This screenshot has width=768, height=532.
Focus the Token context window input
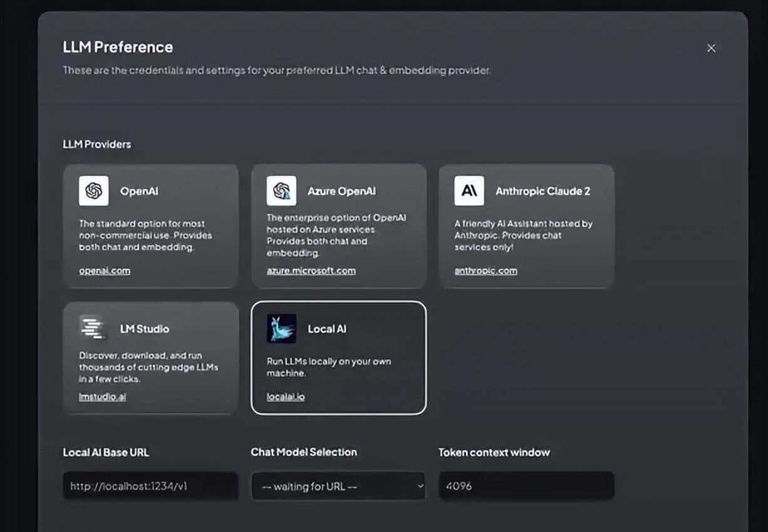(x=526, y=486)
